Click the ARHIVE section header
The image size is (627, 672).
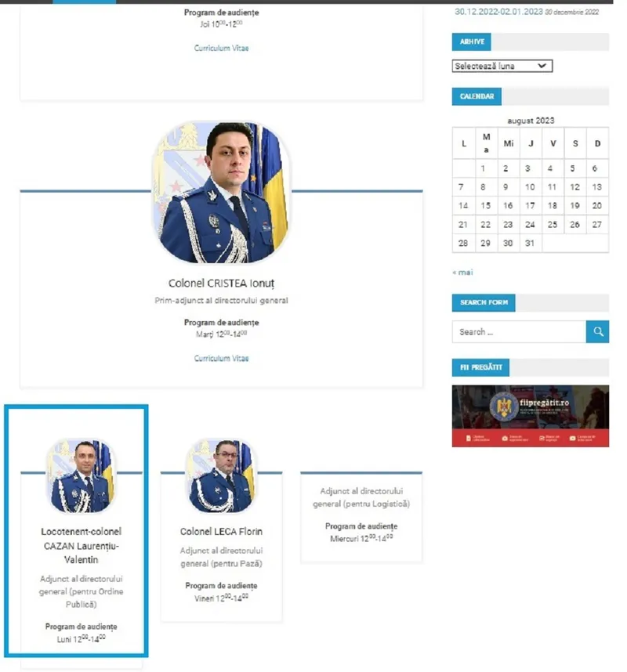click(472, 42)
